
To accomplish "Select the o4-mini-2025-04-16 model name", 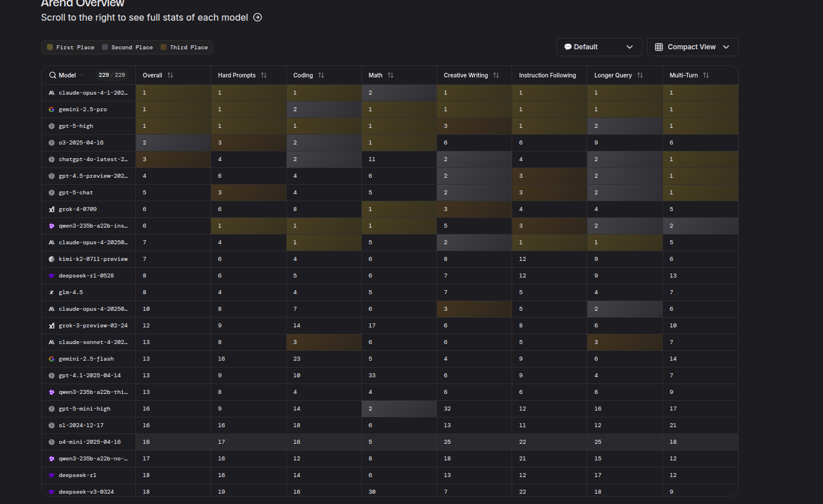I will coord(89,442).
